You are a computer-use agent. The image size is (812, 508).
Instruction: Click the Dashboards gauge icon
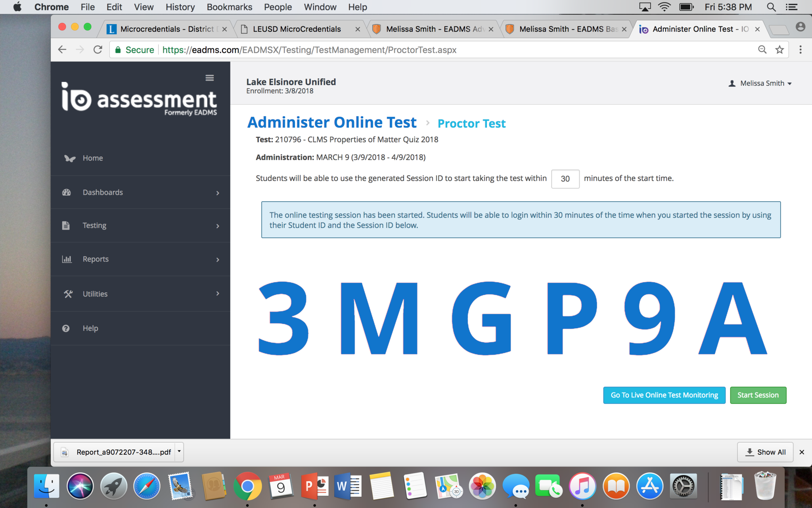click(x=67, y=192)
